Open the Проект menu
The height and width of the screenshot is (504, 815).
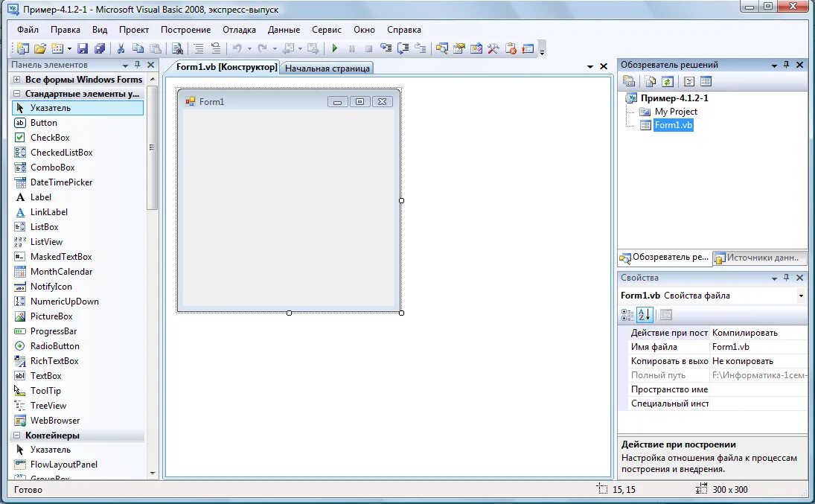[134, 30]
